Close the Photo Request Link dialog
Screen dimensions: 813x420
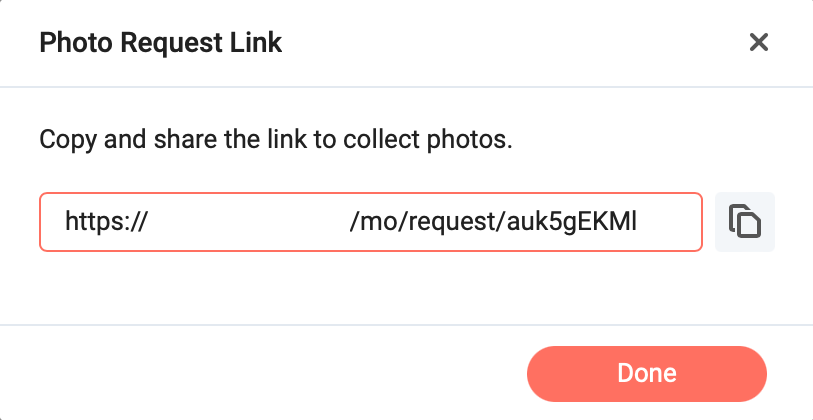[759, 43]
